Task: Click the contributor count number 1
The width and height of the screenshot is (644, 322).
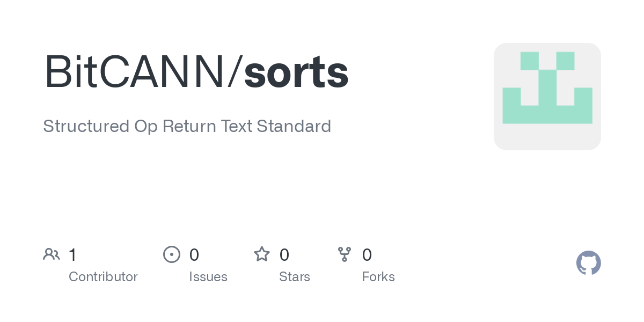Action: (x=73, y=254)
